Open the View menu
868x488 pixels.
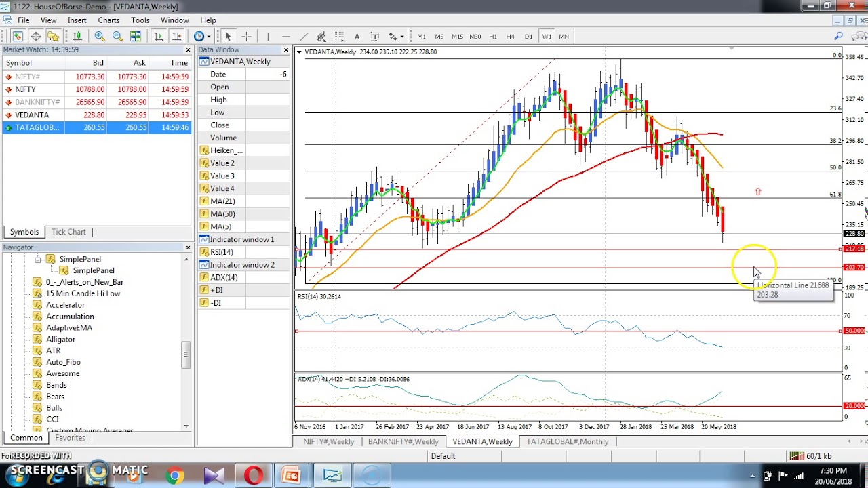coord(48,20)
